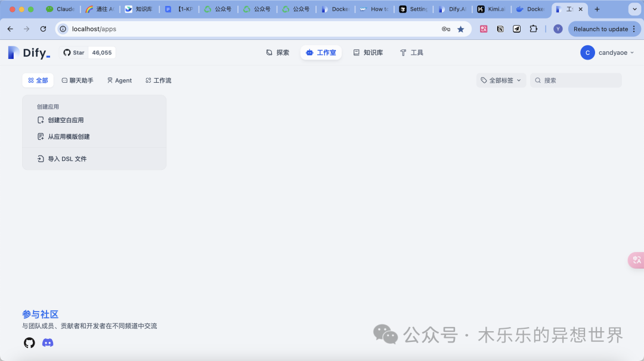Click the 46,055 star count
The image size is (644, 361).
tap(102, 52)
